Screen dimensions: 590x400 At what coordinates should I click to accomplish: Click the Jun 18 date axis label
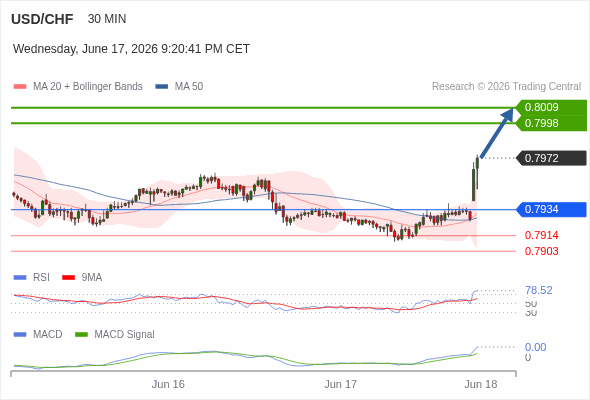pyautogui.click(x=481, y=384)
